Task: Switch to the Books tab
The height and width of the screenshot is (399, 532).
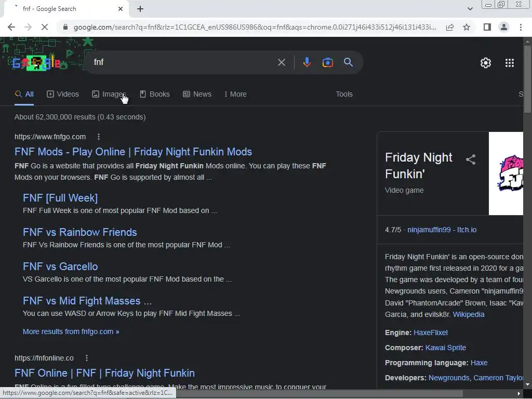Action: 155,95
